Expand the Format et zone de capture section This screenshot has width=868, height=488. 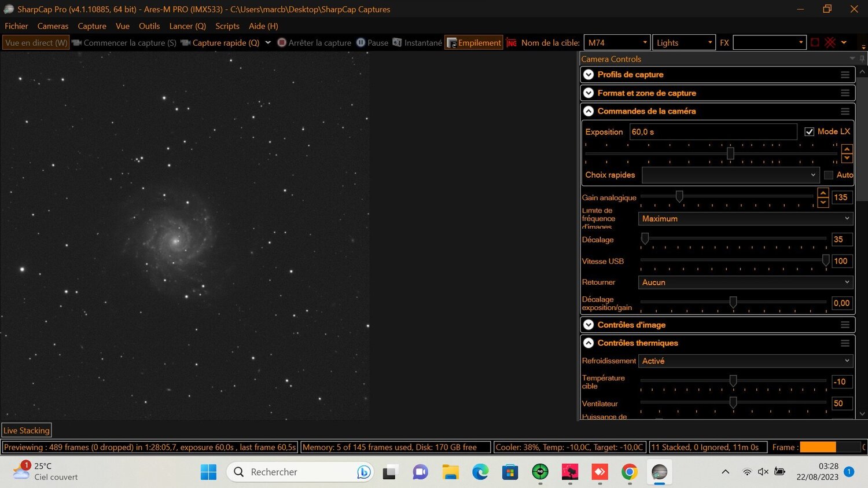(589, 93)
